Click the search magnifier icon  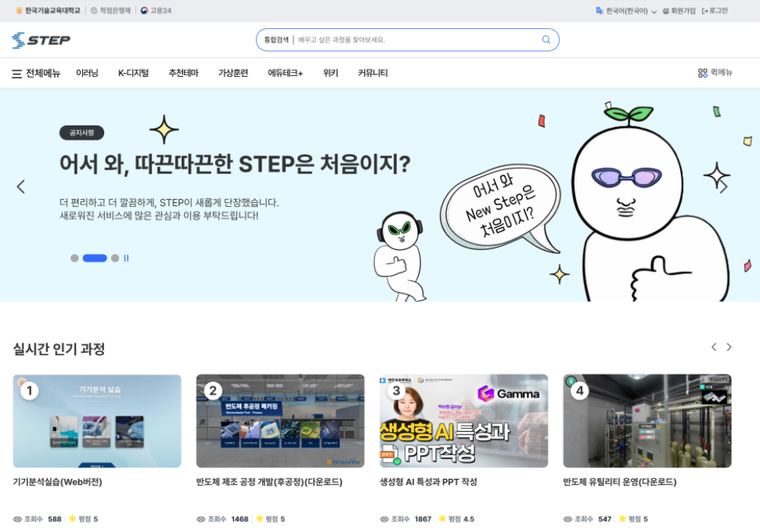tap(546, 39)
